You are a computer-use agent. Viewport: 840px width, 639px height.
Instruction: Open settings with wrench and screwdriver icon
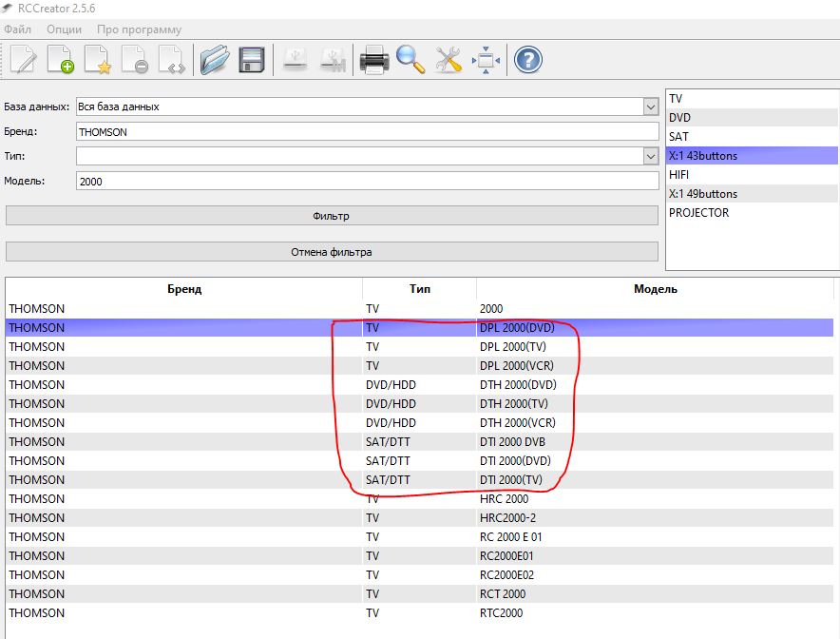click(448, 60)
